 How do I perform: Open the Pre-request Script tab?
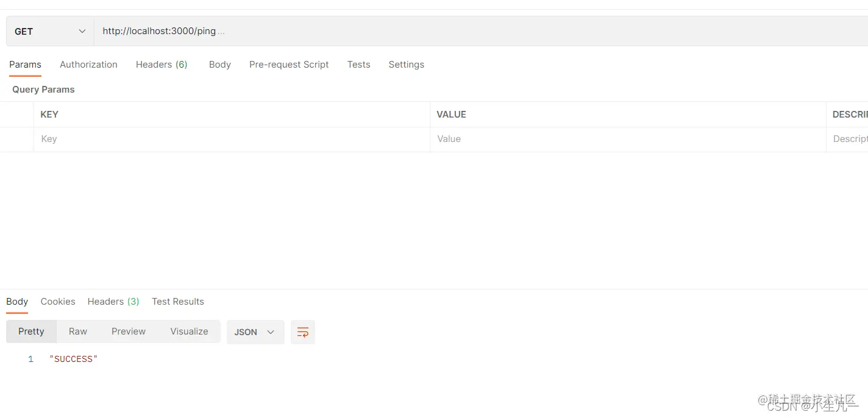289,65
